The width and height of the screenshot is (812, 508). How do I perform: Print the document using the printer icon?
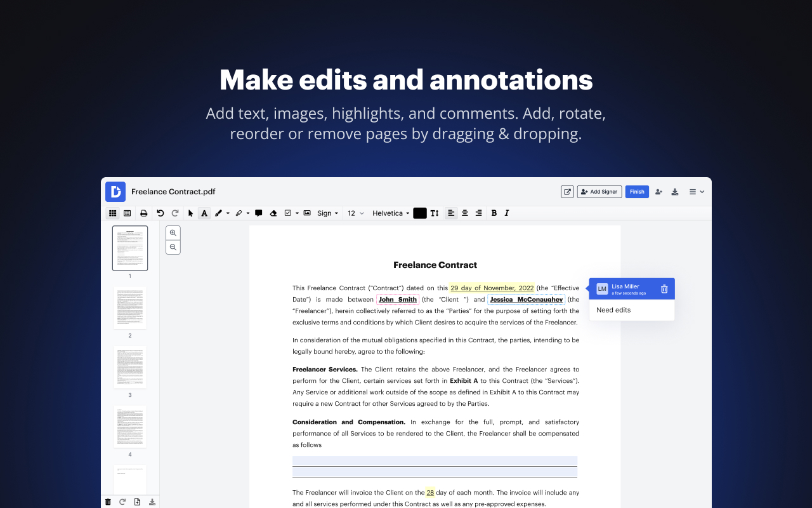144,213
